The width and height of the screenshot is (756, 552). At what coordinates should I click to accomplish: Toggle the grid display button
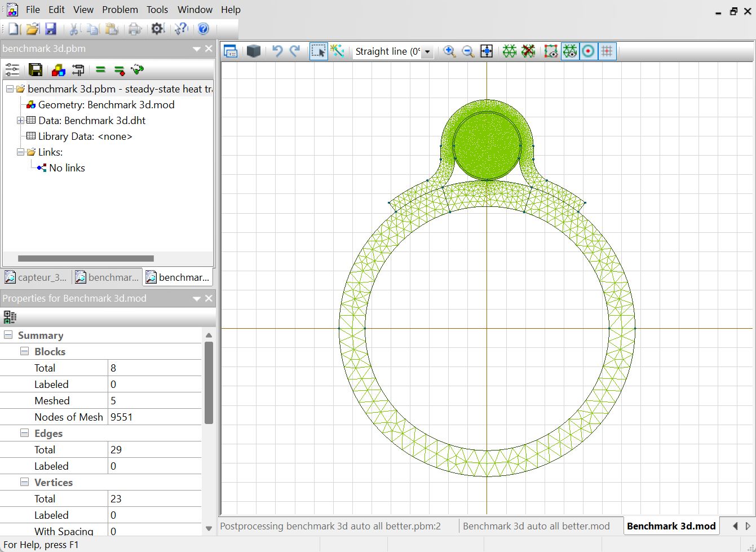pyautogui.click(x=607, y=51)
